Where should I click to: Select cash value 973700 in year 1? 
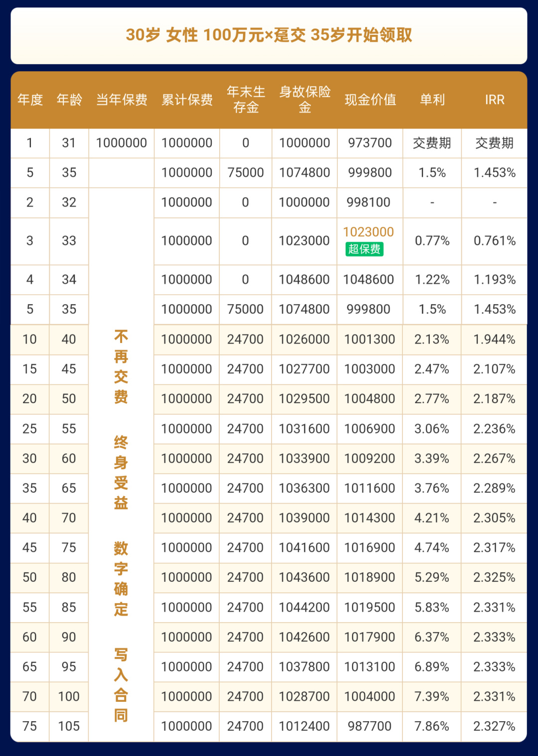click(x=370, y=143)
